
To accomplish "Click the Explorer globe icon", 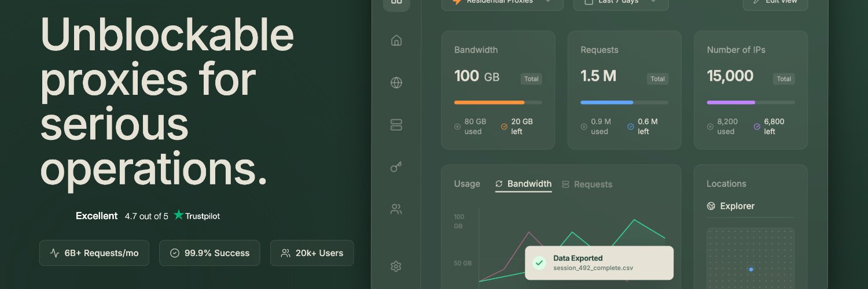I will (711, 206).
